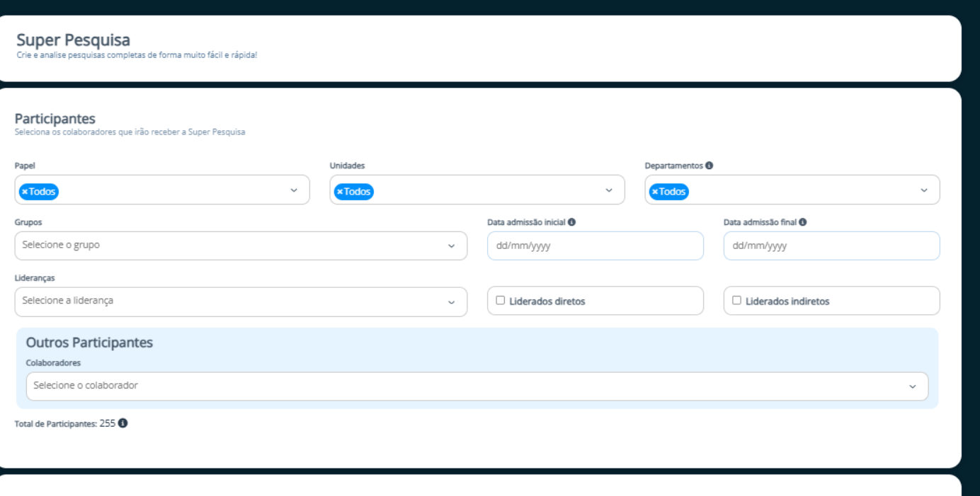The image size is (980, 496).
Task: Expand the Selecione o grupo dropdown
Action: coord(241,246)
